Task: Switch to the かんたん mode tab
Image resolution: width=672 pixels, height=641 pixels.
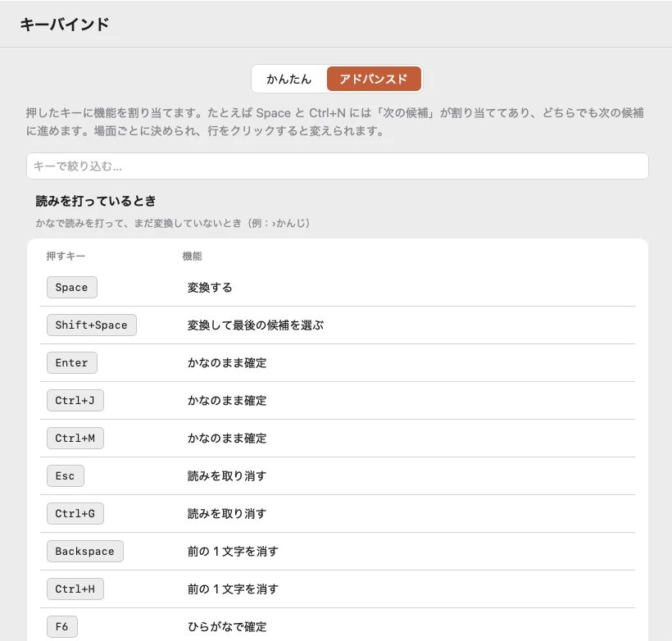Action: click(289, 79)
